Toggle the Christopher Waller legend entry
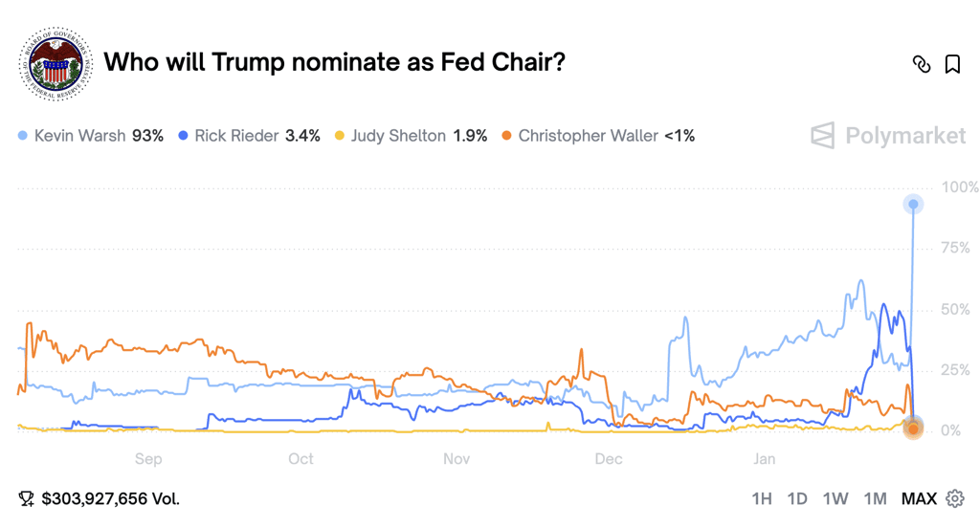Screen dimensions: 980x527 (x=598, y=136)
